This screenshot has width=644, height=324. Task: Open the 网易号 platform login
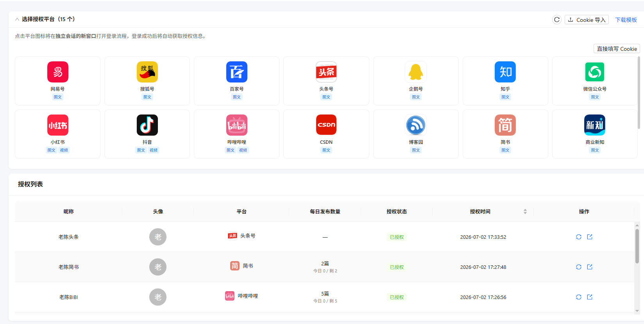58,72
